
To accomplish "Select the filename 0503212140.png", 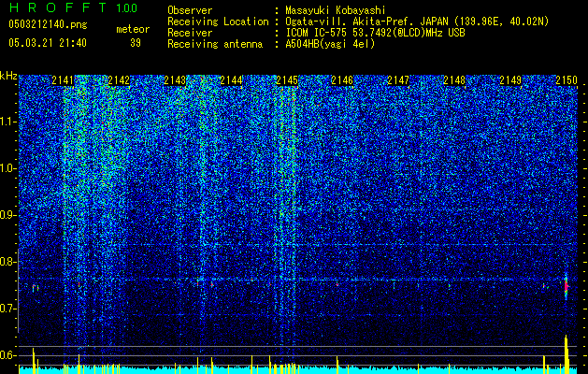I will click(x=48, y=24).
